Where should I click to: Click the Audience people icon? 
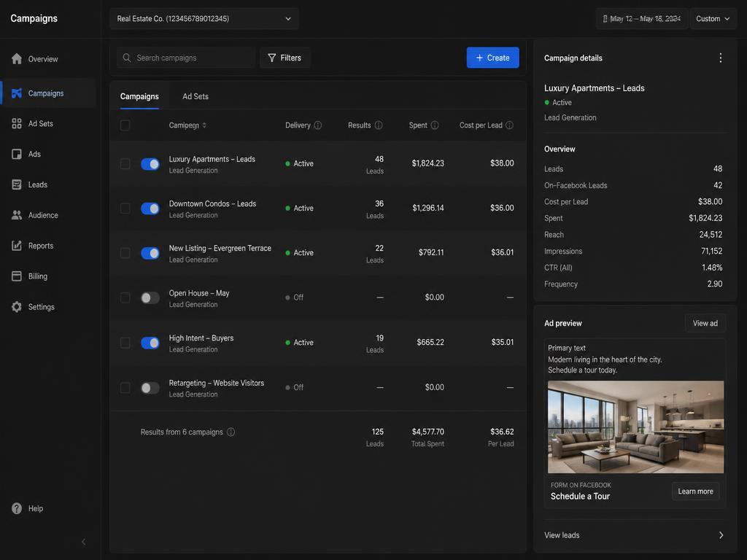(17, 215)
